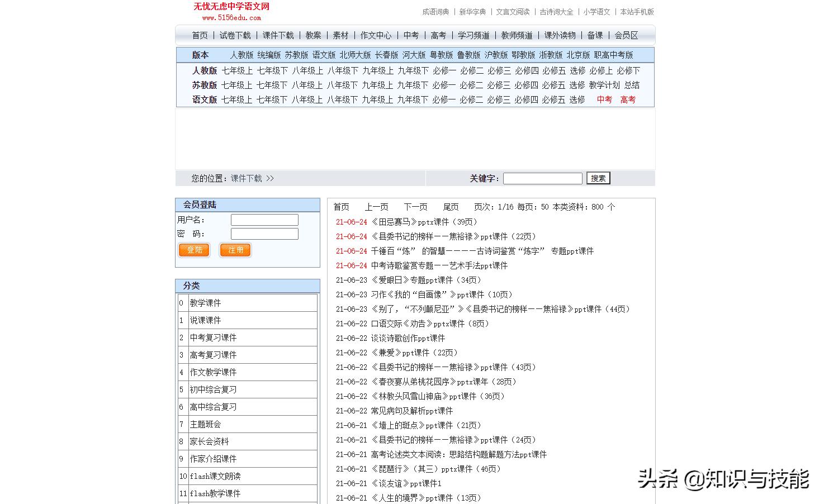Open the 高考复习课件 category
The width and height of the screenshot is (824, 504).
click(x=213, y=354)
